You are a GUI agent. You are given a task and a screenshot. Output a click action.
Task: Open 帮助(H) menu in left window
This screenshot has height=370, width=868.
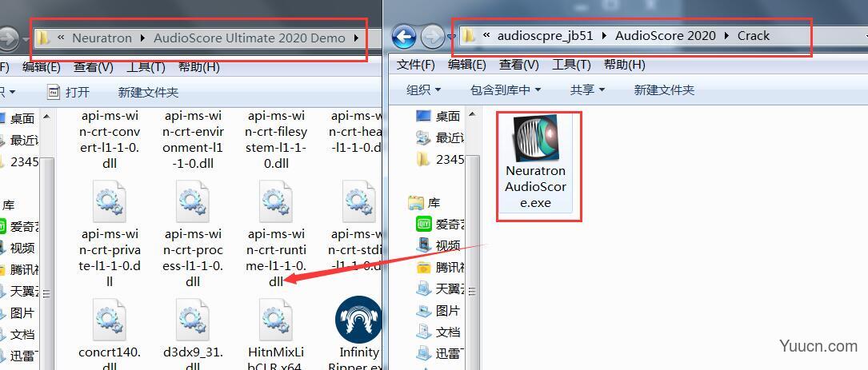(198, 67)
